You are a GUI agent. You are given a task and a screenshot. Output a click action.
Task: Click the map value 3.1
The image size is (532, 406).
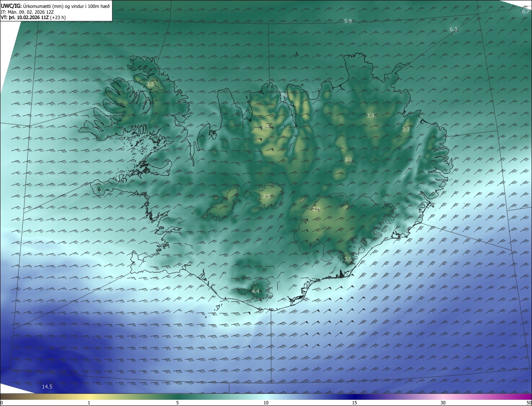(x=348, y=159)
